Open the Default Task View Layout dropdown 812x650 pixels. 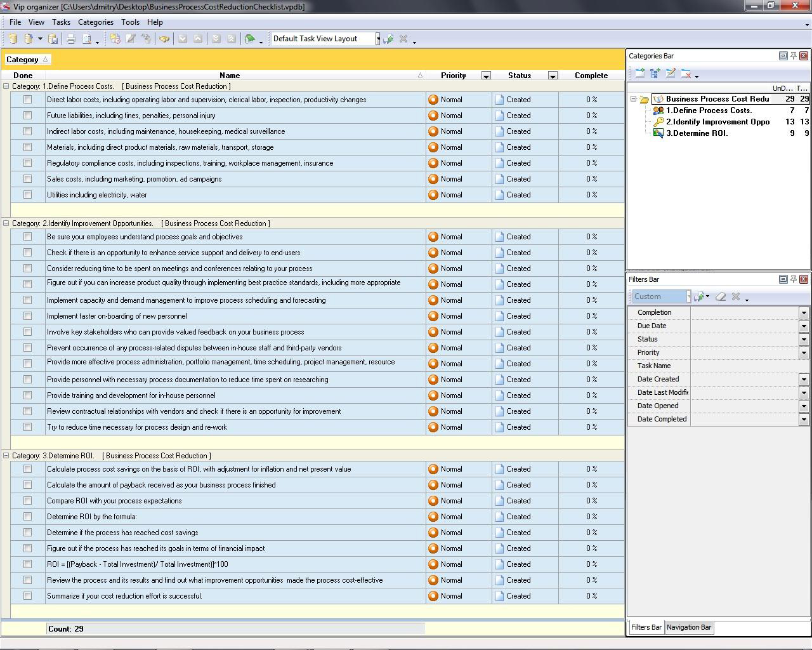[377, 39]
